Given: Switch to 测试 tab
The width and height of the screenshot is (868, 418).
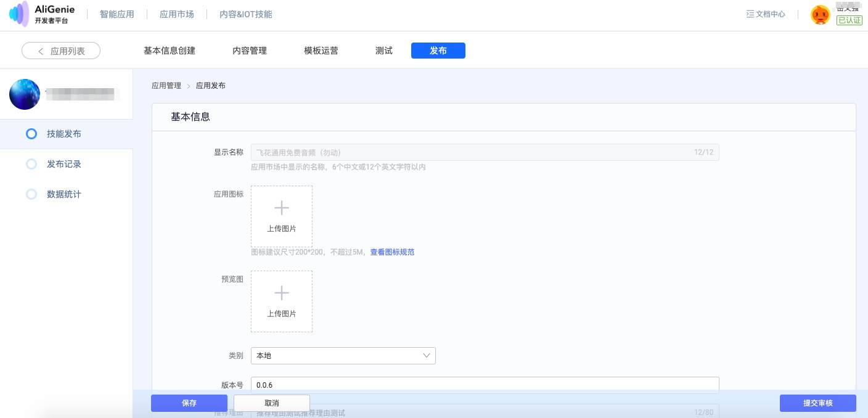Looking at the screenshot, I should [384, 51].
